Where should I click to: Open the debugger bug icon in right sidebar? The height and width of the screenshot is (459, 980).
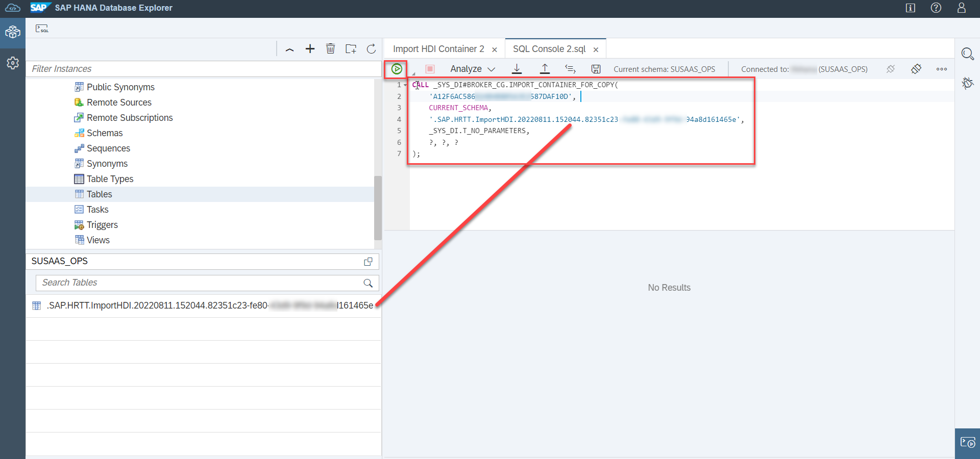pos(967,83)
